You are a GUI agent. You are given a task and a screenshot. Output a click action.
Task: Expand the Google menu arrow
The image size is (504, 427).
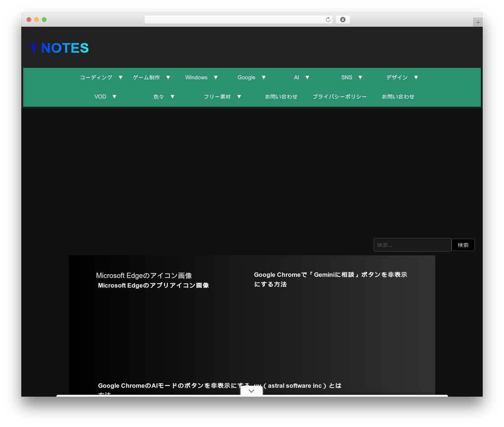(264, 78)
